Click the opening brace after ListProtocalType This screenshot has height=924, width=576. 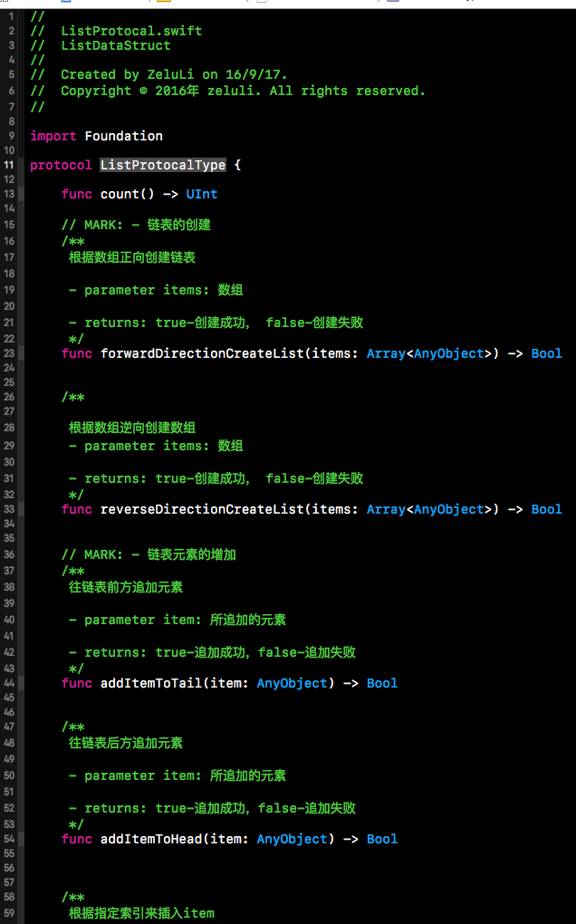point(238,165)
